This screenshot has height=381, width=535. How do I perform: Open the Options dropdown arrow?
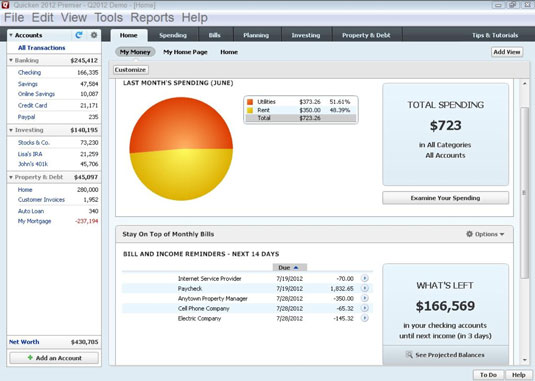[502, 234]
